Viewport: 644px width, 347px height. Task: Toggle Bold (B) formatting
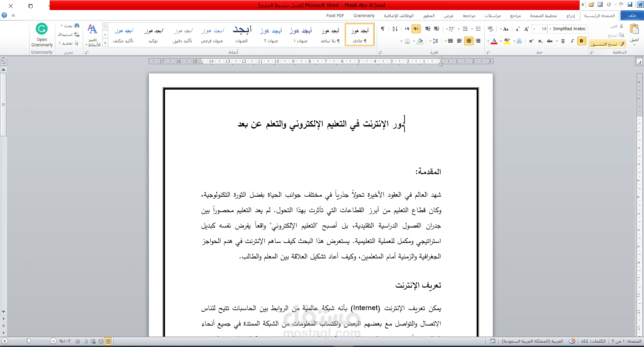(582, 41)
